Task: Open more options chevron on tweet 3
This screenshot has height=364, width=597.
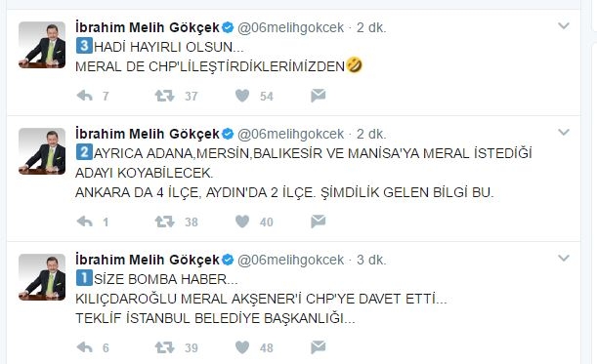Action: [564, 26]
